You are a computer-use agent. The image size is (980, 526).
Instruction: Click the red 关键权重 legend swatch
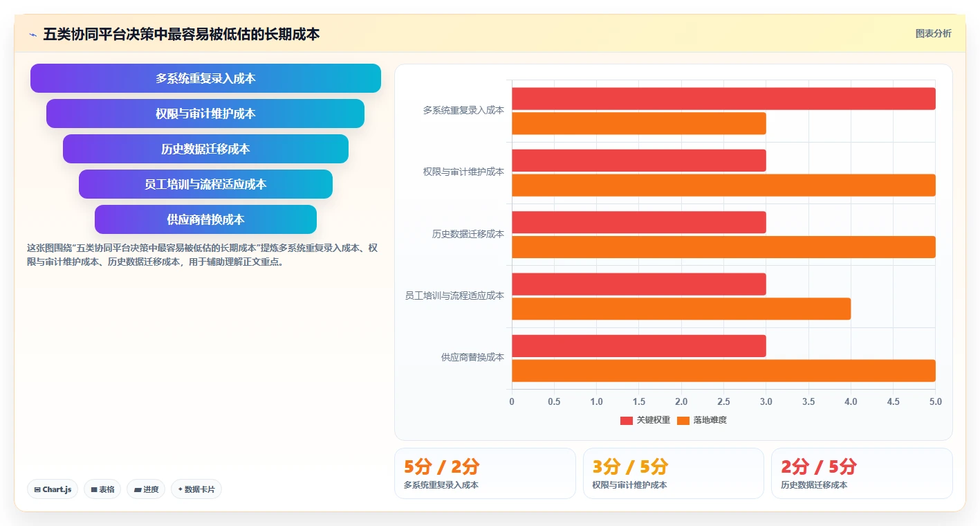point(627,421)
